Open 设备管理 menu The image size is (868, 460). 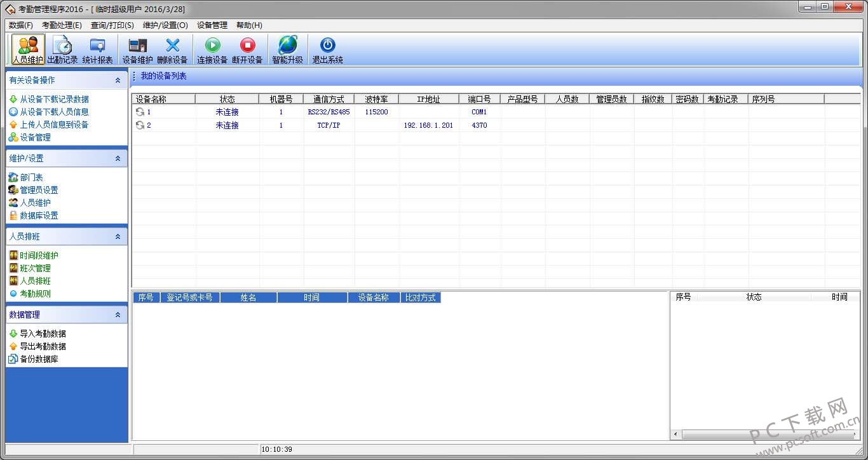(212, 25)
